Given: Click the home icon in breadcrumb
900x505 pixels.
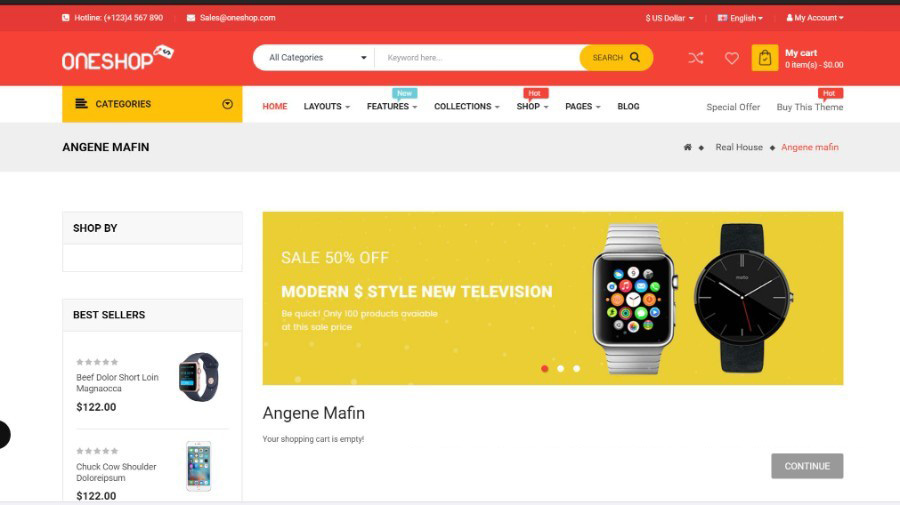Looking at the screenshot, I should coord(687,147).
